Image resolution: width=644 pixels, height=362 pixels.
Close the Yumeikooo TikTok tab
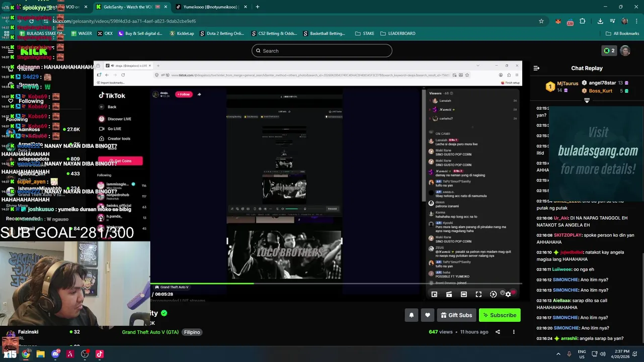point(246,7)
